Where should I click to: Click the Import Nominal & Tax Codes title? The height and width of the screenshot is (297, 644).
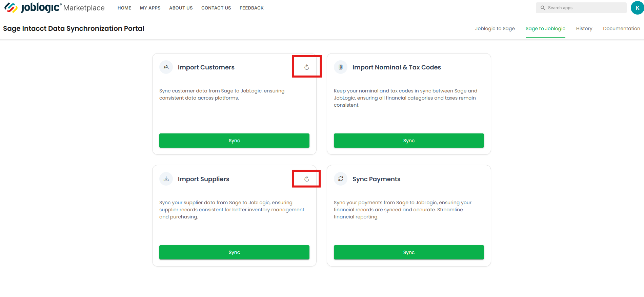click(397, 67)
